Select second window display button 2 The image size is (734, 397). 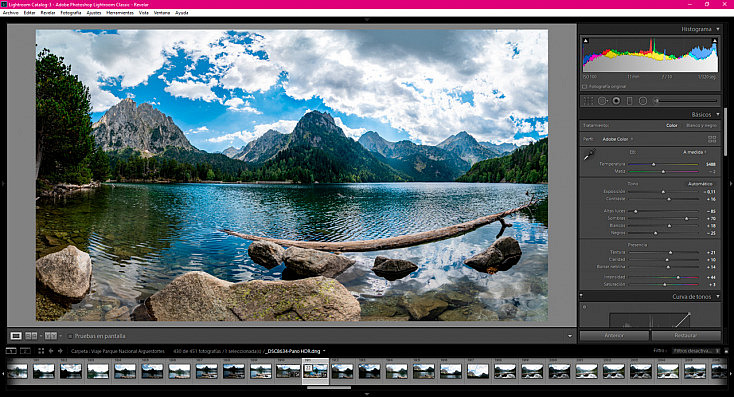pyautogui.click(x=25, y=351)
